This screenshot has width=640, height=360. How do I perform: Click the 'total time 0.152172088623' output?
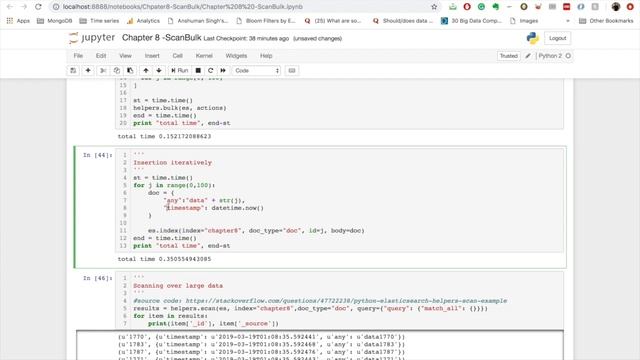pyautogui.click(x=164, y=136)
